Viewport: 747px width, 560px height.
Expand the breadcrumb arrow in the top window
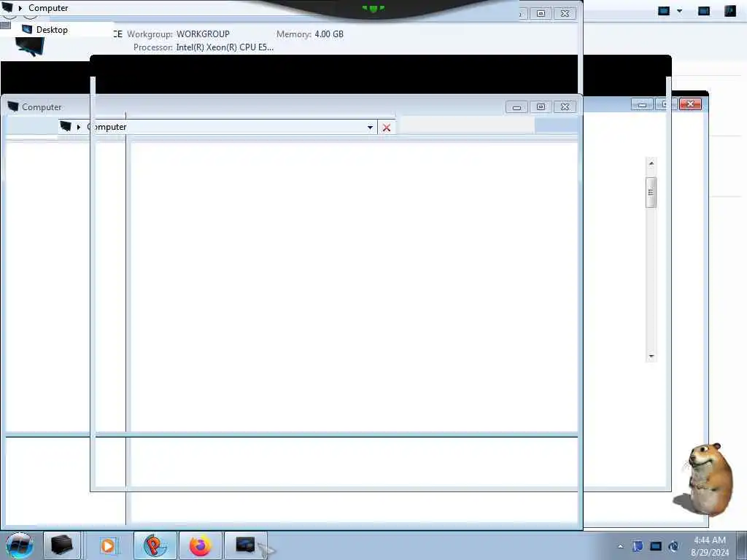pos(20,8)
